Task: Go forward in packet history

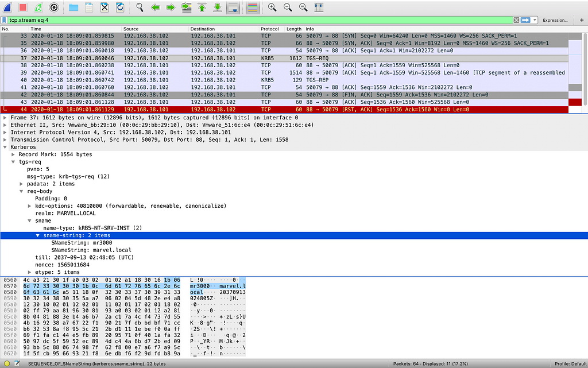Action: point(171,7)
